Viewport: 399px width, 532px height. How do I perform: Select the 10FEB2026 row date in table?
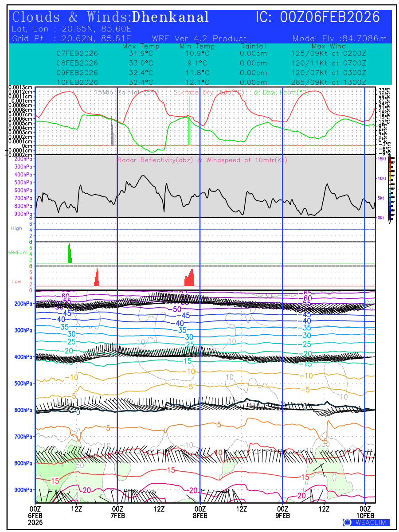click(77, 82)
